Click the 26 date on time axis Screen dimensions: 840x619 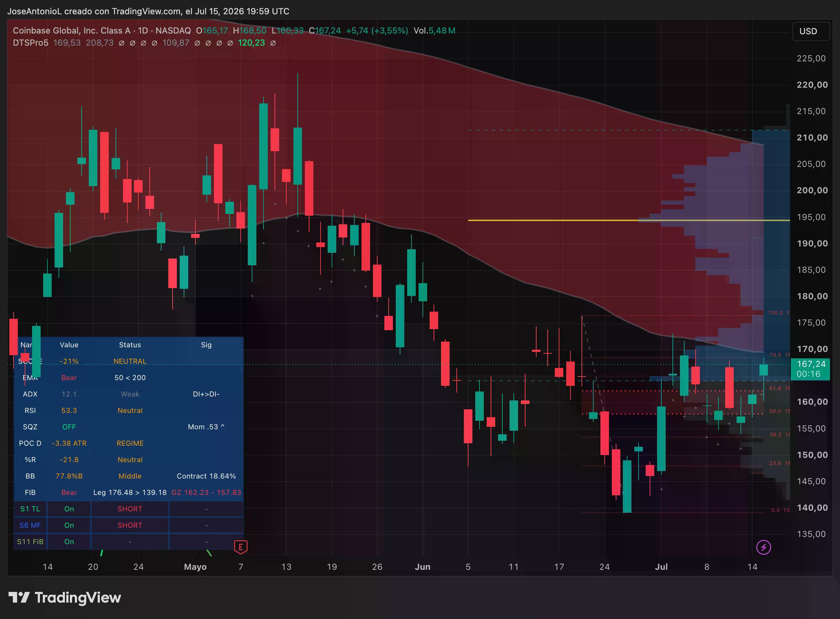(377, 567)
